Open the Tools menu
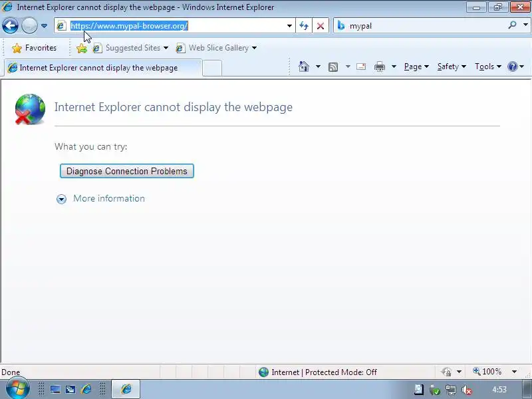The image size is (532, 399). click(x=488, y=66)
